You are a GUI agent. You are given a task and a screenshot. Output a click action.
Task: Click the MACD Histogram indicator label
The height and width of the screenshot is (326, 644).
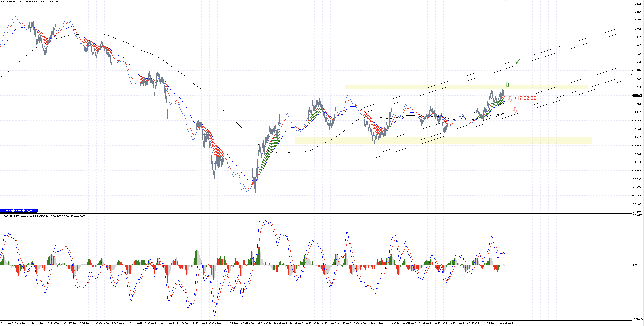23,216
